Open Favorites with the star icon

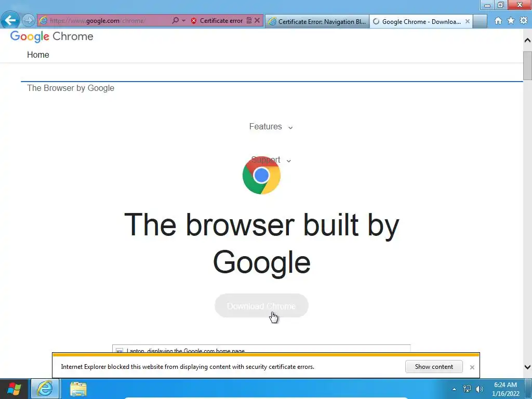[511, 21]
